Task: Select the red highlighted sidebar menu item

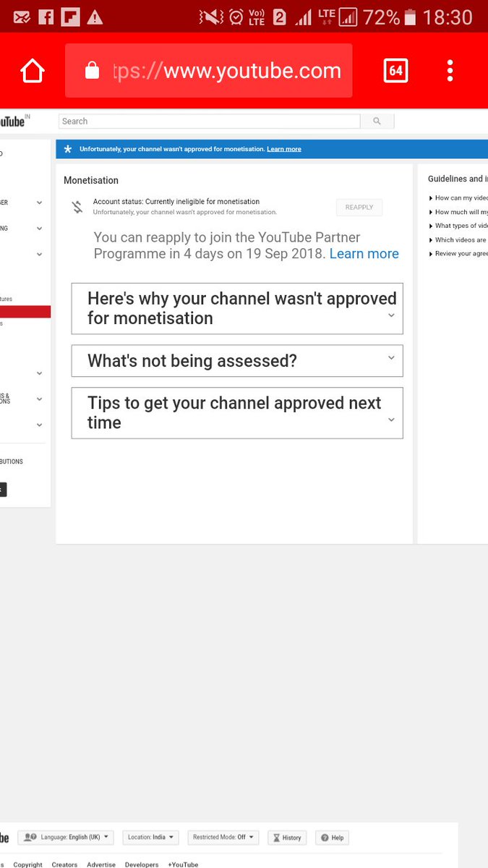Action: 25,312
